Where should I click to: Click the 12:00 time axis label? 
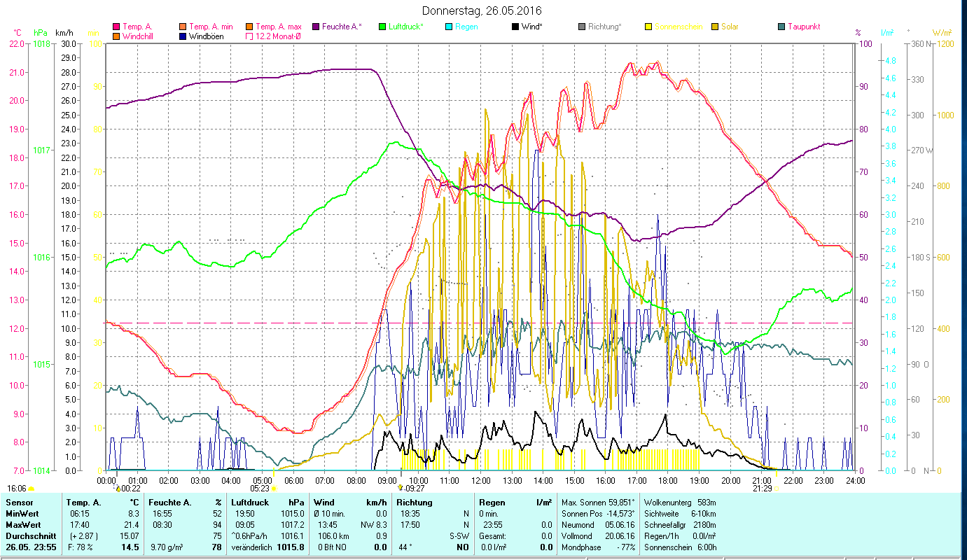480,480
